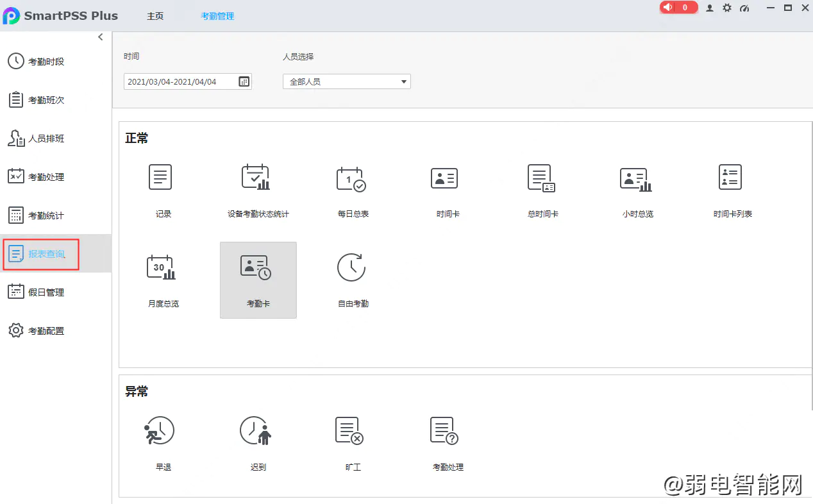Open the calendar date picker icon

click(244, 81)
